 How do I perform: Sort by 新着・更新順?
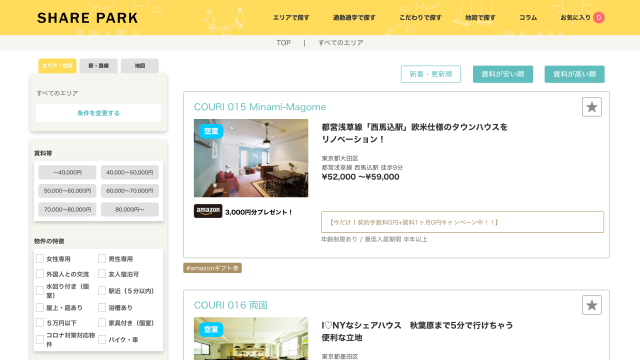point(431,74)
